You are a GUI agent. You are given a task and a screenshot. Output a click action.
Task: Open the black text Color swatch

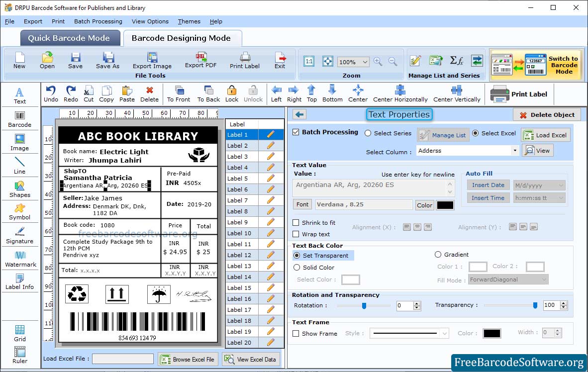[x=445, y=205]
